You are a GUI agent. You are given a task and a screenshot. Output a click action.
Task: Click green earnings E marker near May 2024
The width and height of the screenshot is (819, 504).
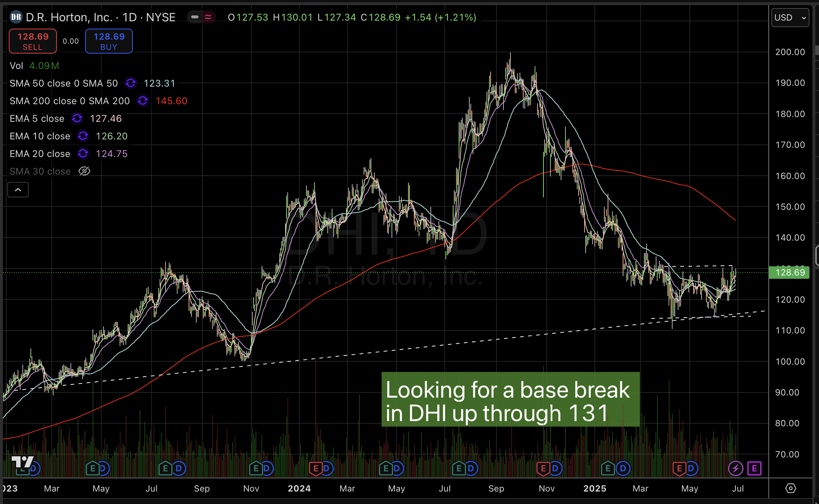[386, 468]
